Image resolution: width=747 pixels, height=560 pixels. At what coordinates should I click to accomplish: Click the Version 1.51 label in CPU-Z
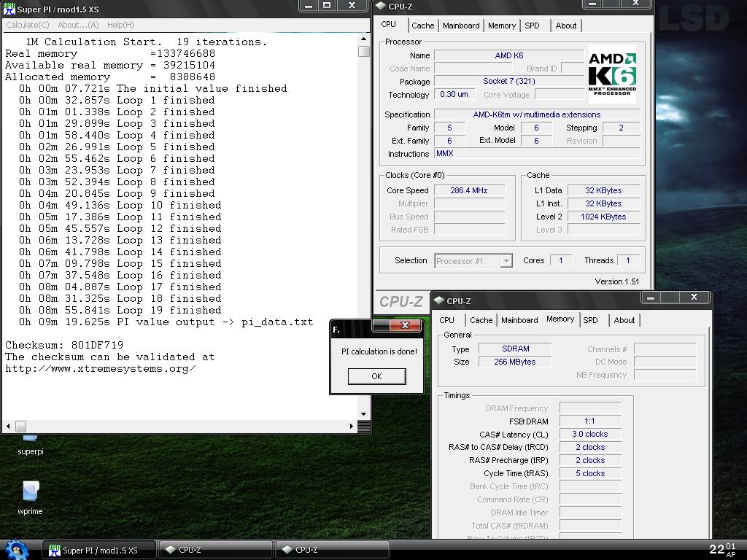tap(617, 281)
